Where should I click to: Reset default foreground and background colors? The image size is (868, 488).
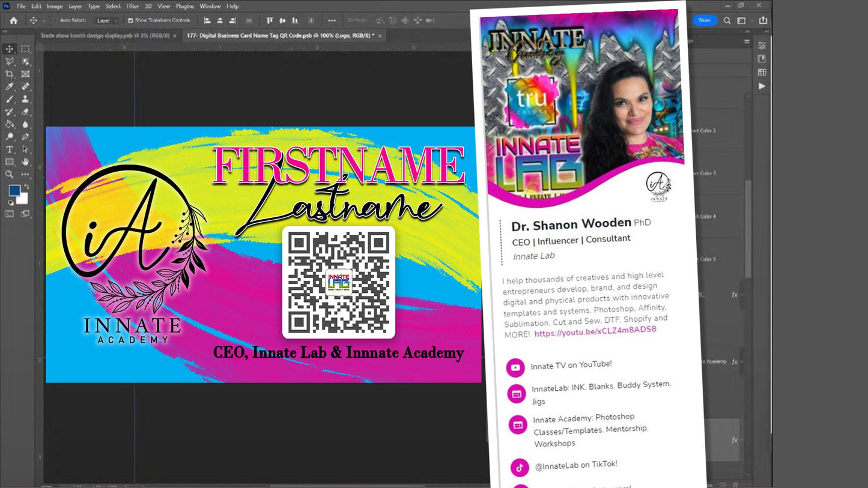10,203
